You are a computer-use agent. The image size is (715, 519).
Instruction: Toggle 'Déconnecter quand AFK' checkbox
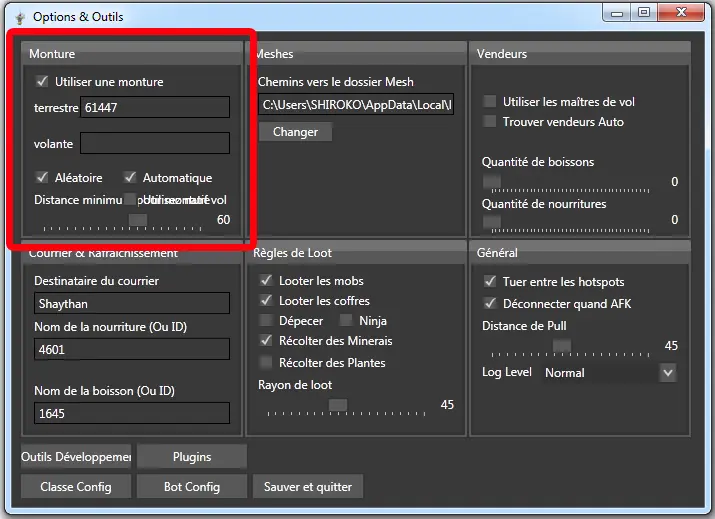point(490,303)
